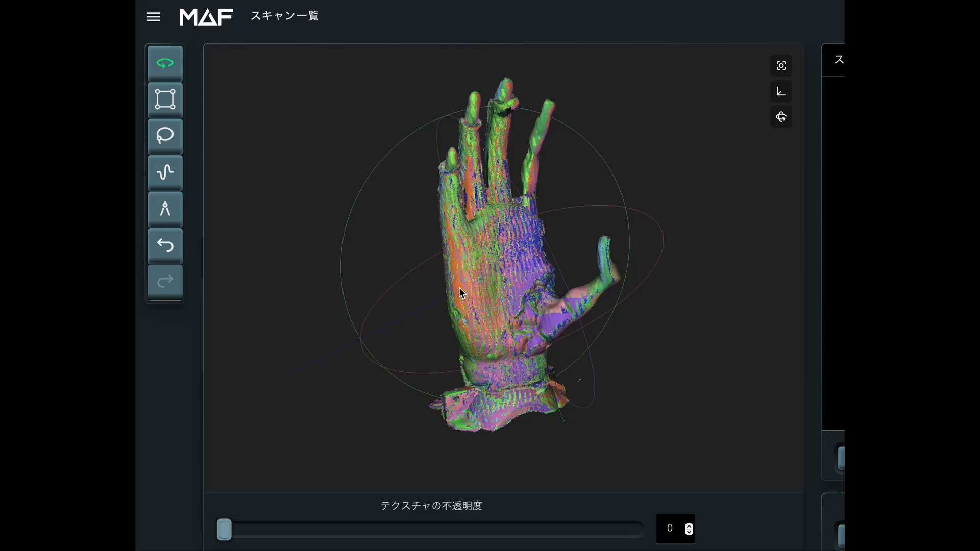This screenshot has width=980, height=551.
Task: Click the undo arrow button
Action: pos(165,245)
